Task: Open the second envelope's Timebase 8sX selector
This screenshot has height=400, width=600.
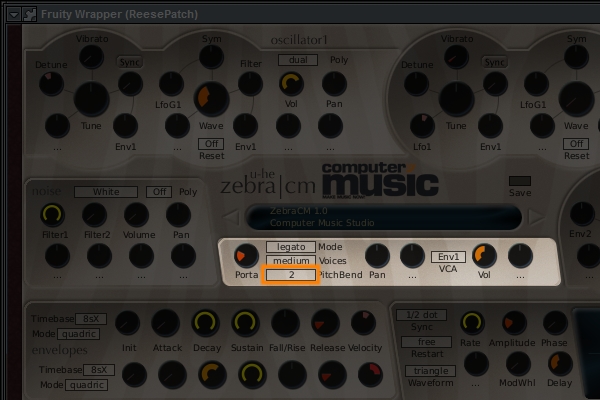Action: pyautogui.click(x=99, y=370)
